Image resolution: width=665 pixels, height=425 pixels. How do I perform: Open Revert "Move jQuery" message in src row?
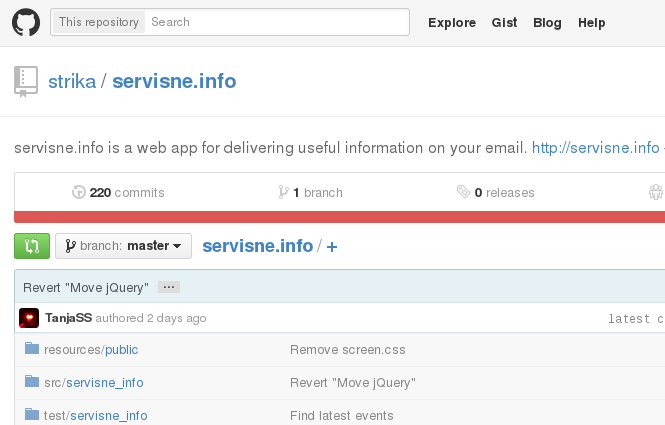click(353, 383)
